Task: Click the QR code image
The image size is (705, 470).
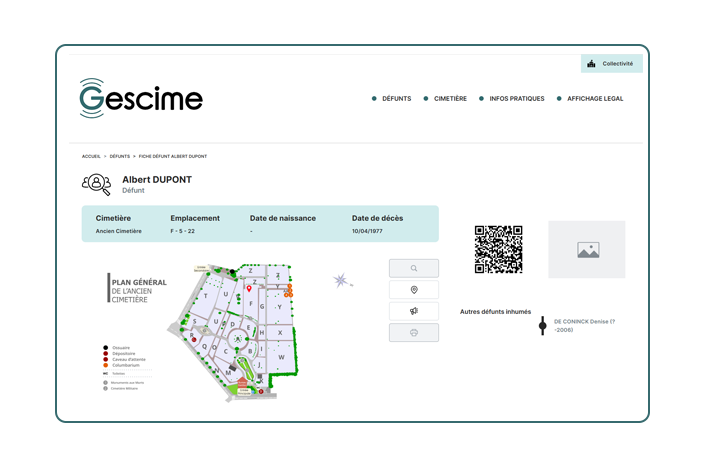Action: coord(498,249)
